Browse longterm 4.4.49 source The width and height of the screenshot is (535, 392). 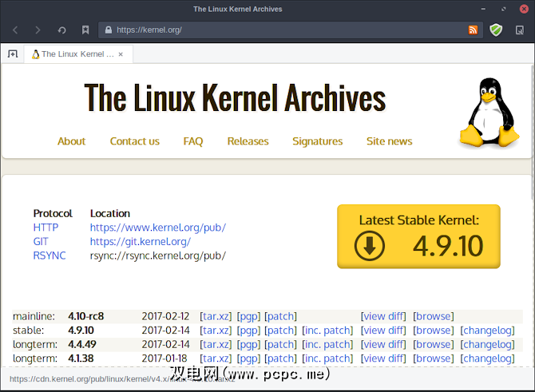[x=434, y=344]
